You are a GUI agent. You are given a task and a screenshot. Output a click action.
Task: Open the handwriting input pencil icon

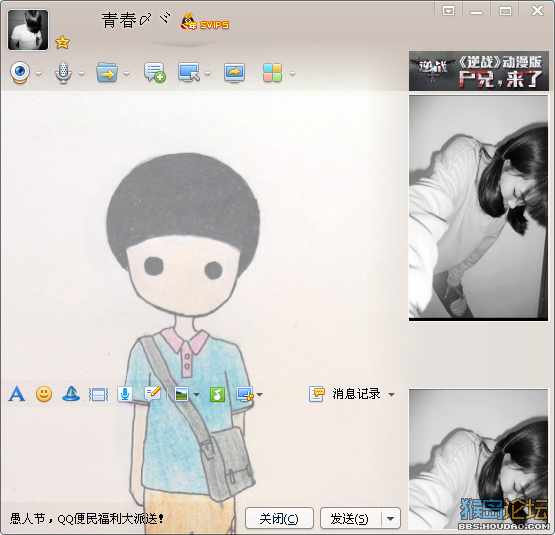click(x=153, y=394)
